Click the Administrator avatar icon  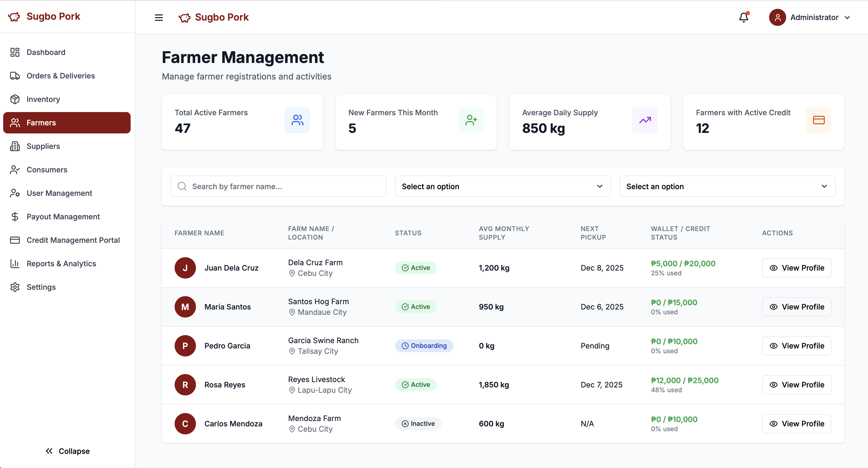(777, 17)
